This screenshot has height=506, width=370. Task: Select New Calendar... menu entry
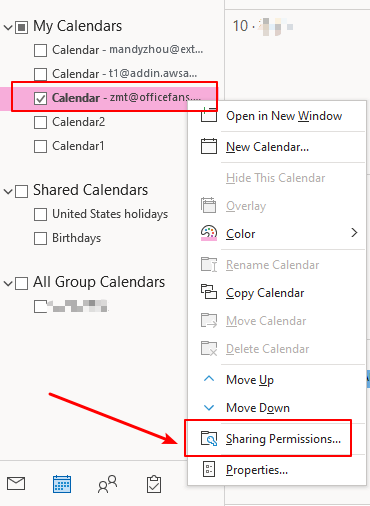click(267, 147)
